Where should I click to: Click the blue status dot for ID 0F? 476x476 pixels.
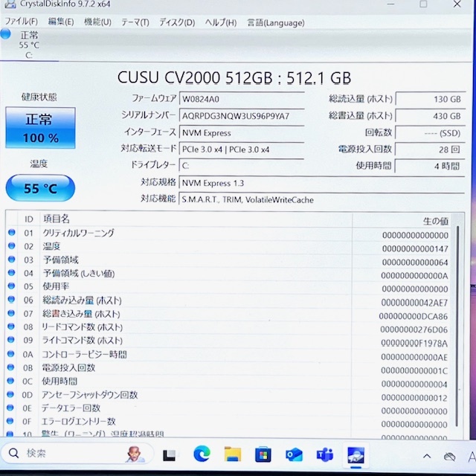10,420
